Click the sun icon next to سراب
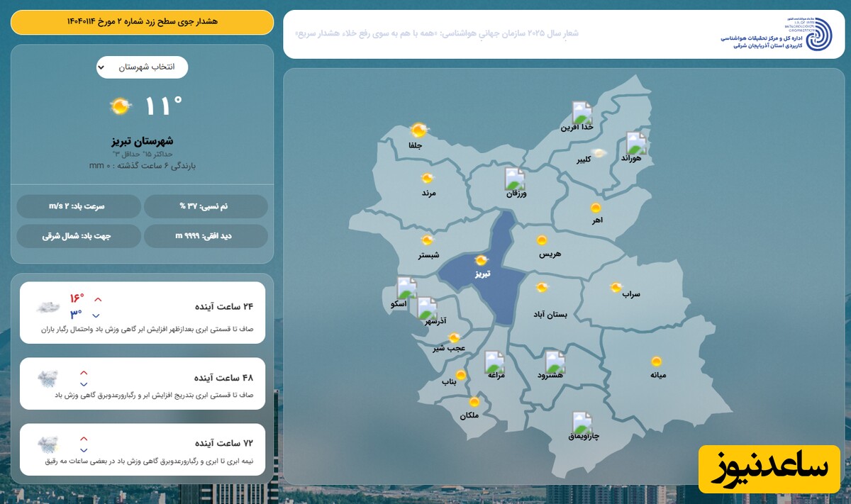The image size is (851, 504). pos(616,287)
